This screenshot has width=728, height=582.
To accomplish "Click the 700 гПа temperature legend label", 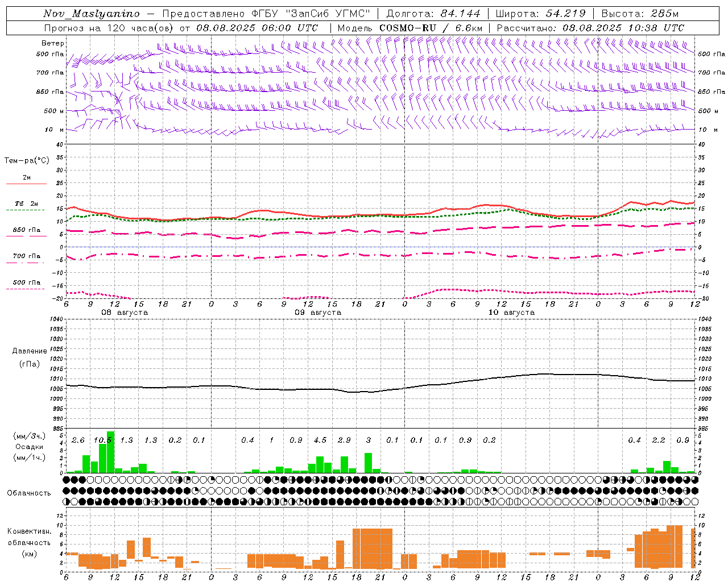I will pos(26,256).
